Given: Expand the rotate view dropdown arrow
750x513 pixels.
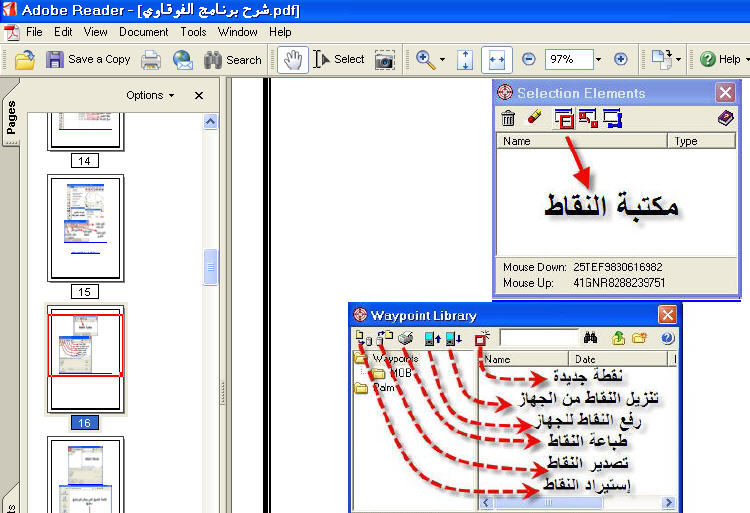Looking at the screenshot, I should click(x=678, y=60).
